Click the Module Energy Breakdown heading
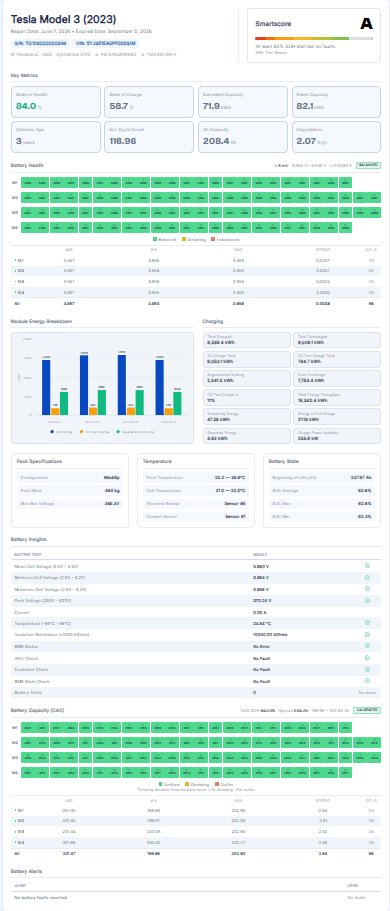Image resolution: width=390 pixels, height=911 pixels. (41, 321)
